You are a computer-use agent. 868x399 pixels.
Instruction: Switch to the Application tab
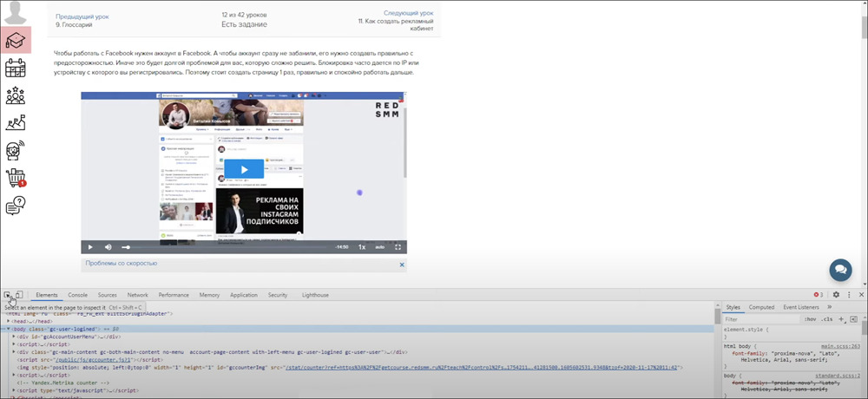pyautogui.click(x=244, y=295)
